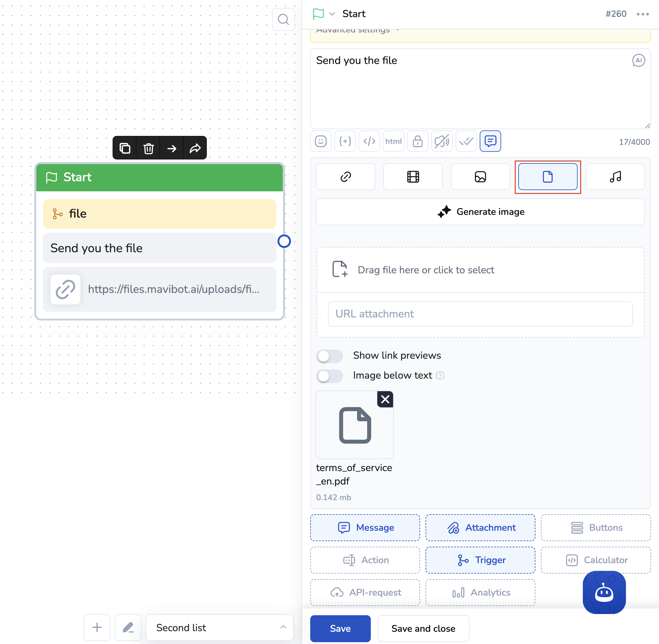Insert variable with the curly braces icon
Viewport: 659px width, 644px height.
coord(345,141)
